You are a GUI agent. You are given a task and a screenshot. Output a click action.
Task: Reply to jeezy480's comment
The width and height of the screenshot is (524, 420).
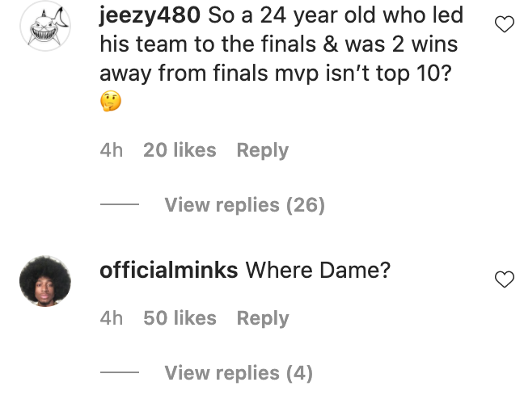tap(262, 150)
